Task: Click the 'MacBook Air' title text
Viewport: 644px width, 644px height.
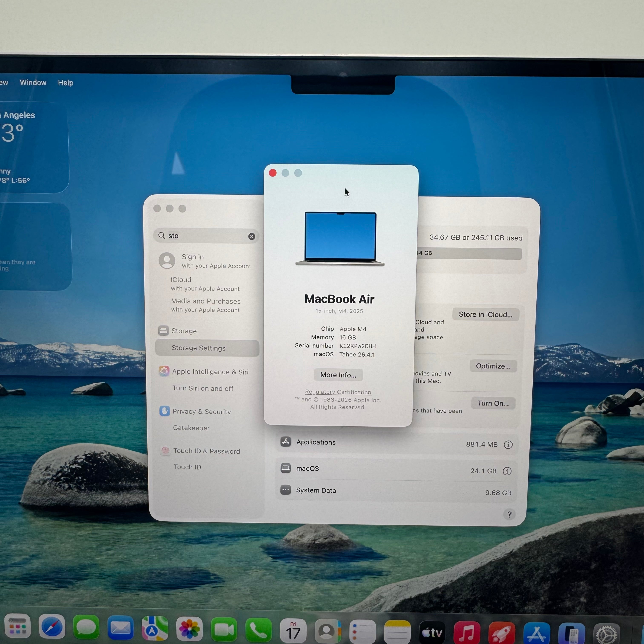Action: pyautogui.click(x=339, y=299)
